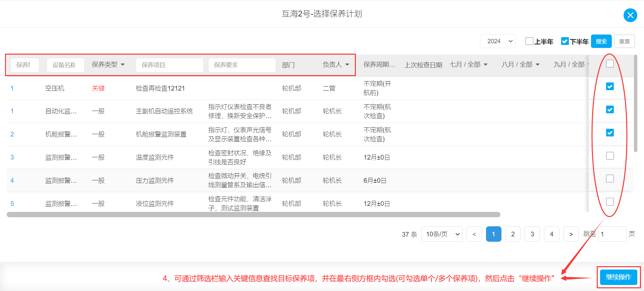Click the 检查密封状况 requirement text
The image size is (644, 291).
240,157
